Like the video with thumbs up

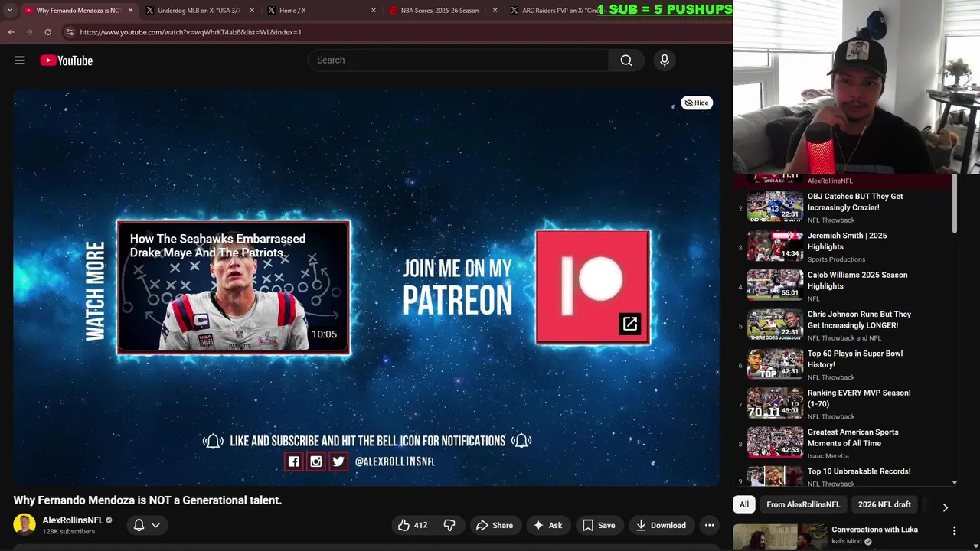(412, 525)
